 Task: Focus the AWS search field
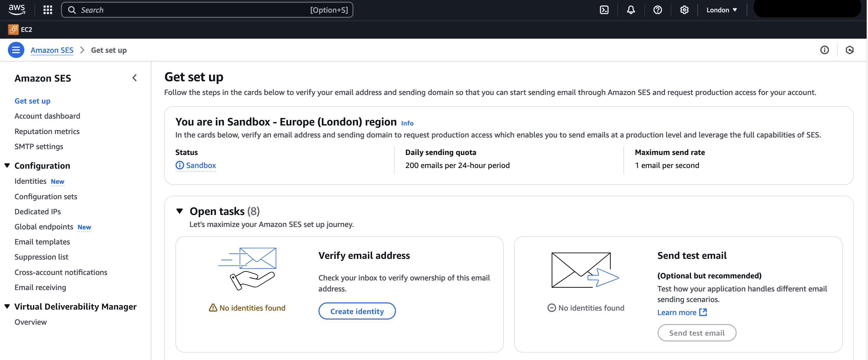(207, 10)
